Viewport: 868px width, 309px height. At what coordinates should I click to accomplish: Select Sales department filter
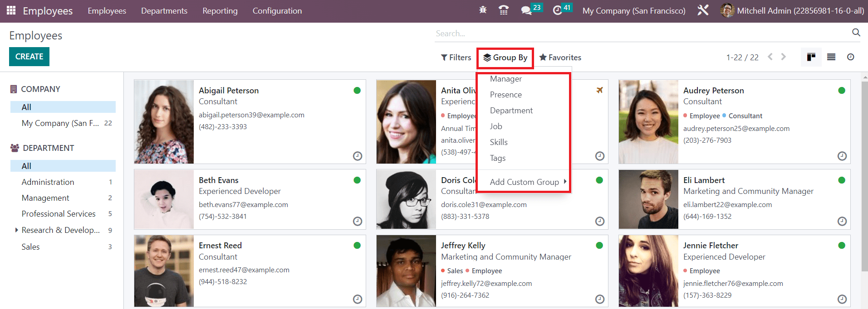(30, 247)
